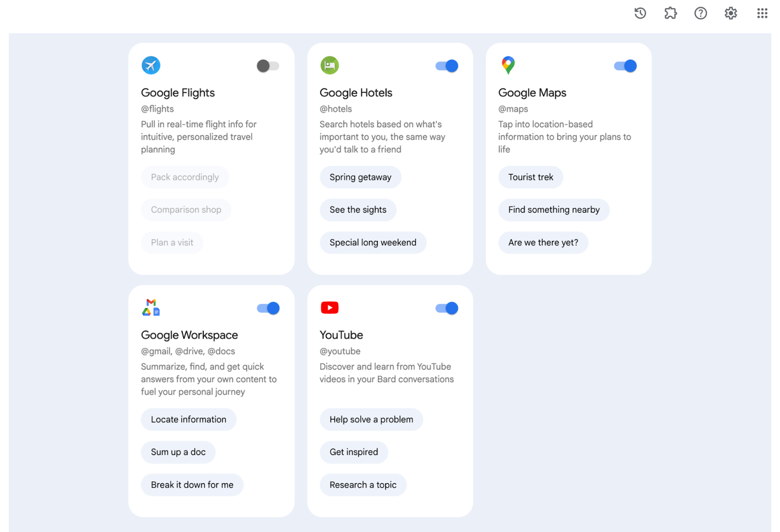Viewport: 780px width, 532px height.
Task: Disable the YouTube extension toggle
Action: tap(447, 308)
